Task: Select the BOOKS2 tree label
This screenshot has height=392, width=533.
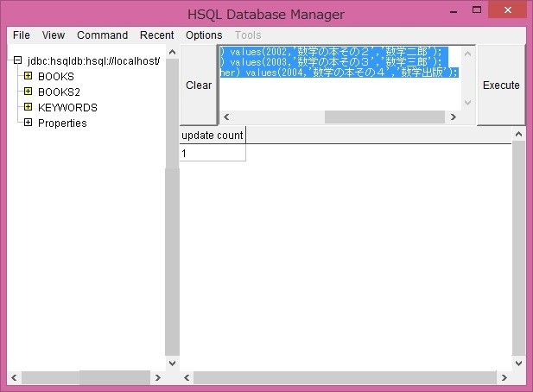Action: [59, 92]
